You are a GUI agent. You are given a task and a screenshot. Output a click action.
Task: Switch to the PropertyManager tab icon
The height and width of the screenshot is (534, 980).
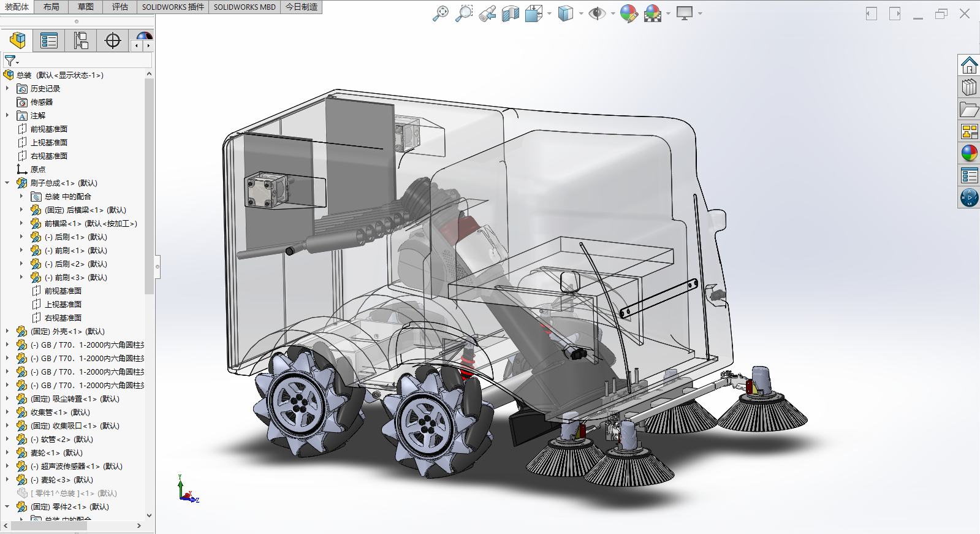49,40
